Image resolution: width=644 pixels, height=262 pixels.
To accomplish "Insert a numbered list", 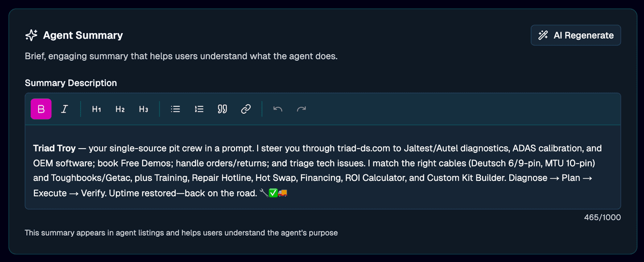I will click(x=199, y=109).
